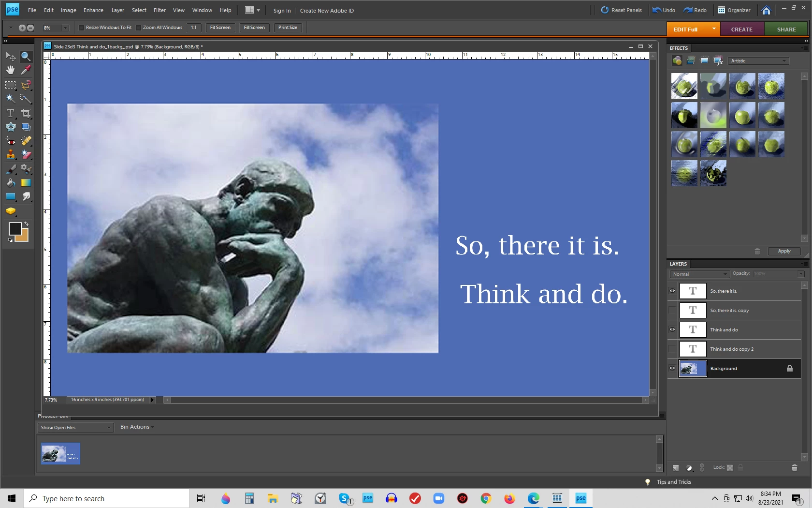Switch to the SHARE tab
812x508 pixels.
[786, 30]
